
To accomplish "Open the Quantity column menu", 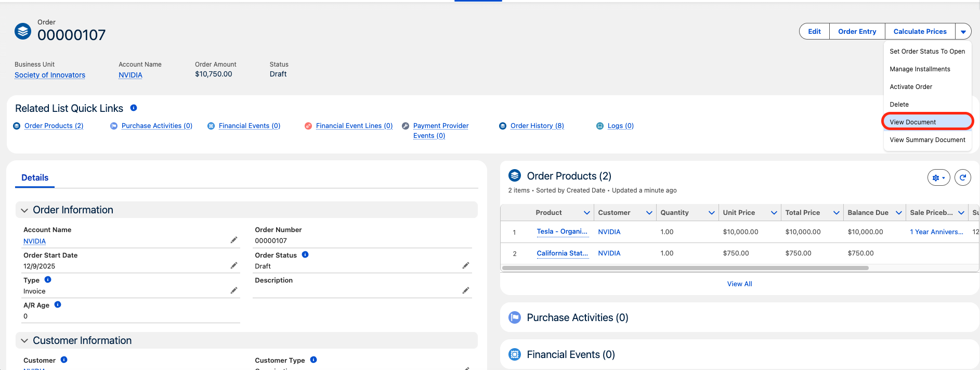I will point(712,212).
